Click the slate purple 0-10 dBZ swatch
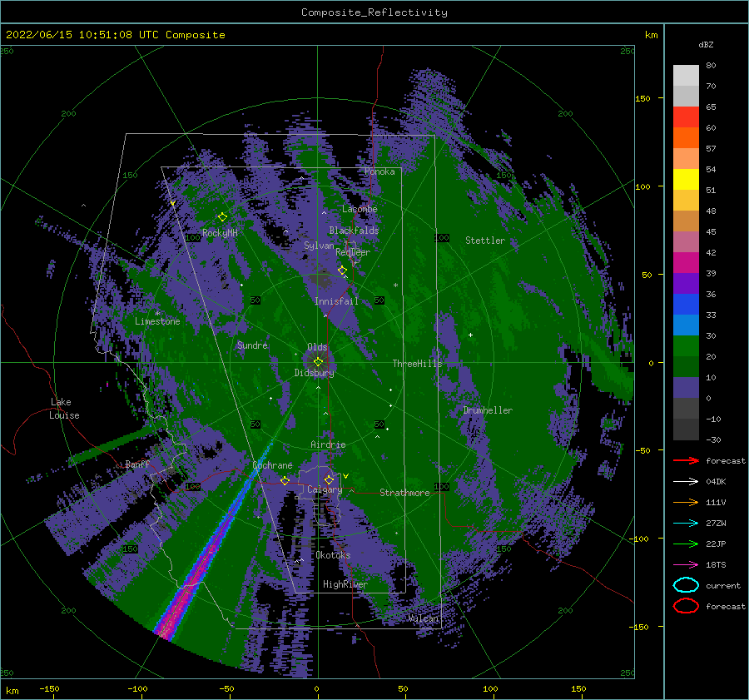 (x=686, y=387)
